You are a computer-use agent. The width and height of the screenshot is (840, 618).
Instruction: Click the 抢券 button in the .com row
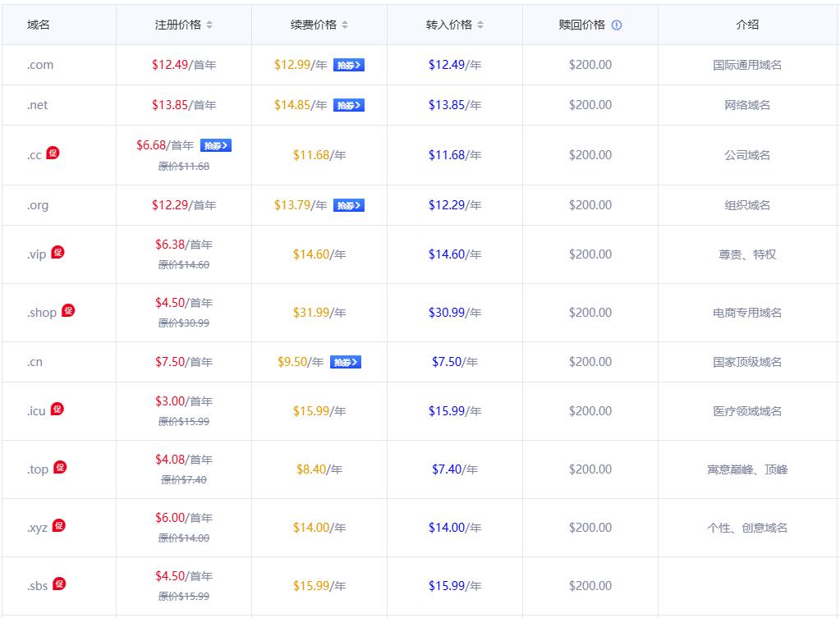pyautogui.click(x=348, y=65)
